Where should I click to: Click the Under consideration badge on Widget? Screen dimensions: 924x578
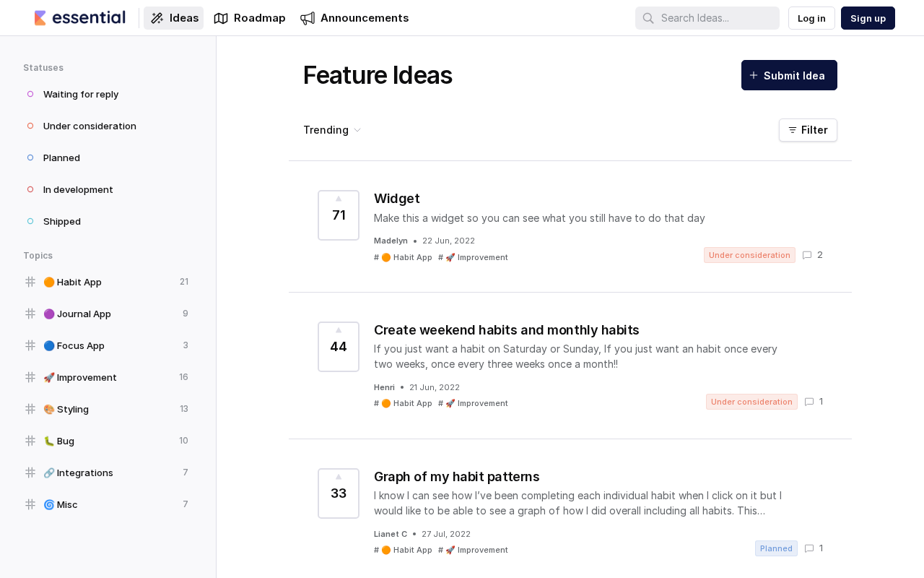pos(749,255)
